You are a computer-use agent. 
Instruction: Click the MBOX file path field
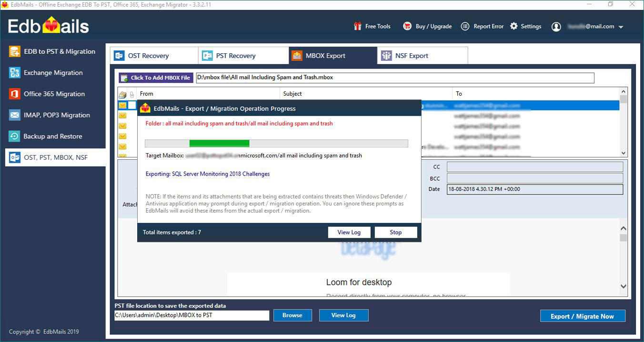click(395, 78)
